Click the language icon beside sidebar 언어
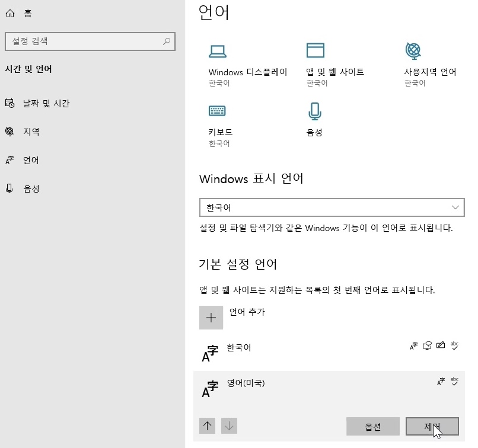The image size is (478, 448). [9, 160]
